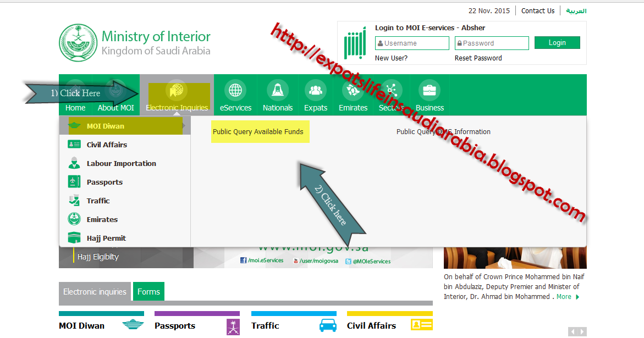
Task: Click the date 22 Nov. 2015
Action: (x=489, y=11)
